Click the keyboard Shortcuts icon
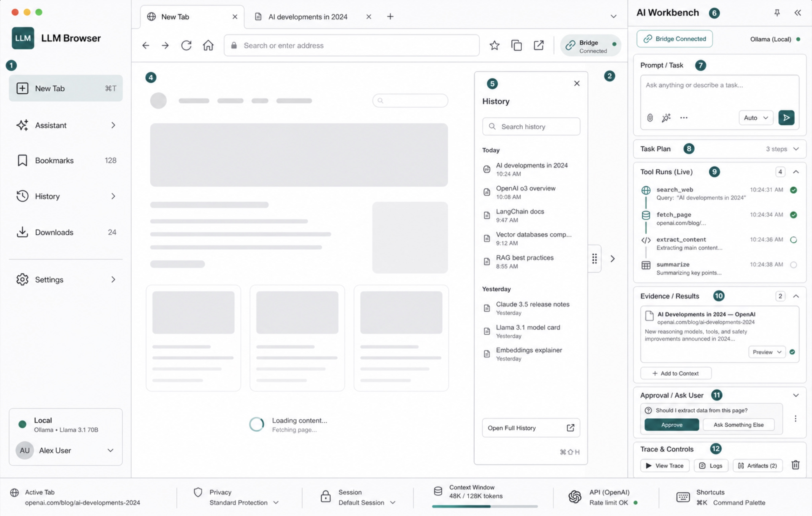812x516 pixels. pos(683,497)
